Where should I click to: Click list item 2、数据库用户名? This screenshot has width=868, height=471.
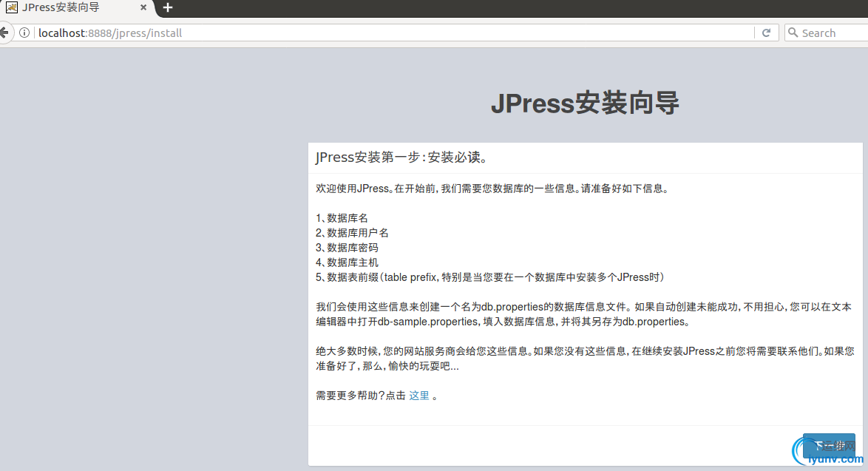click(352, 233)
